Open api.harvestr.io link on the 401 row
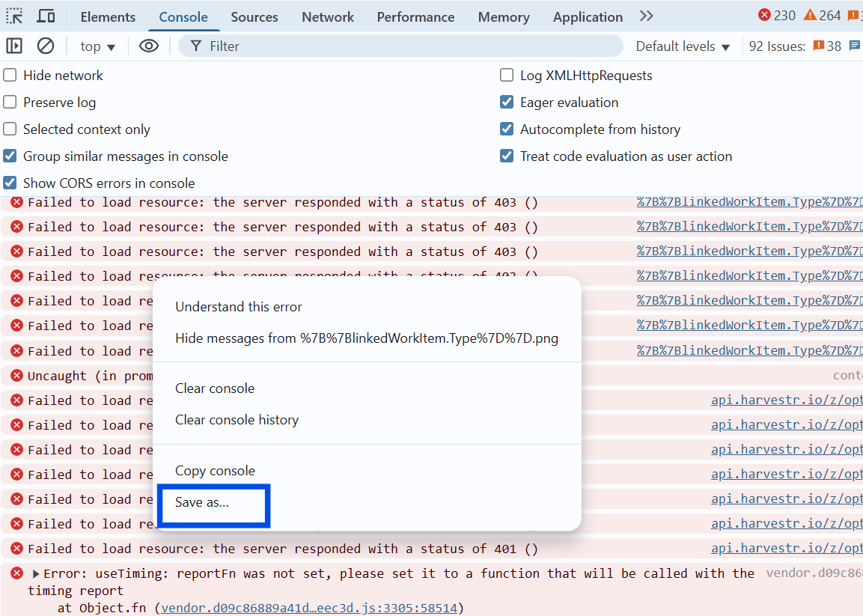This screenshot has width=863, height=616. (x=787, y=549)
